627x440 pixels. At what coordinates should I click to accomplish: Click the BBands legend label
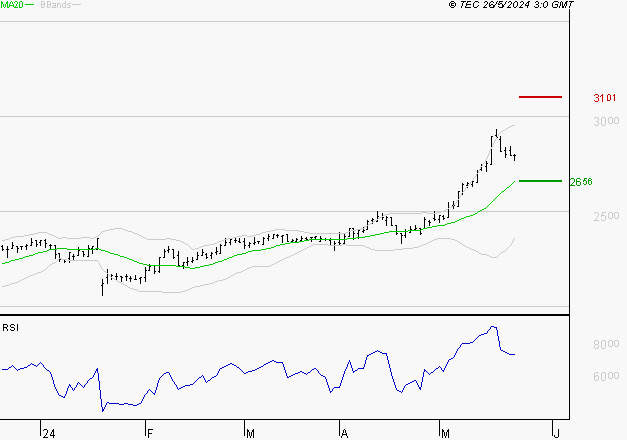pyautogui.click(x=56, y=5)
